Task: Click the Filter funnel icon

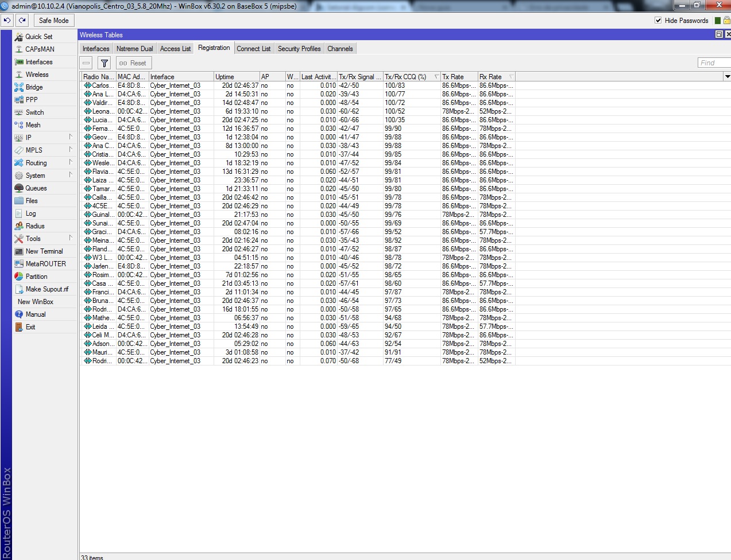Action: tap(104, 63)
